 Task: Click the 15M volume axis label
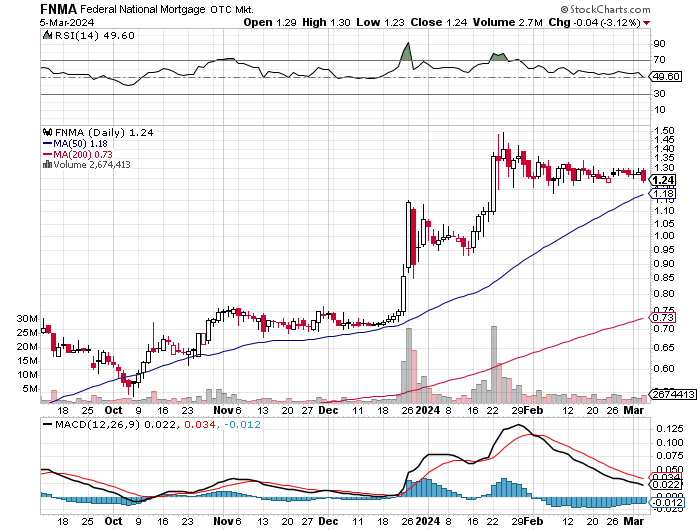27,361
